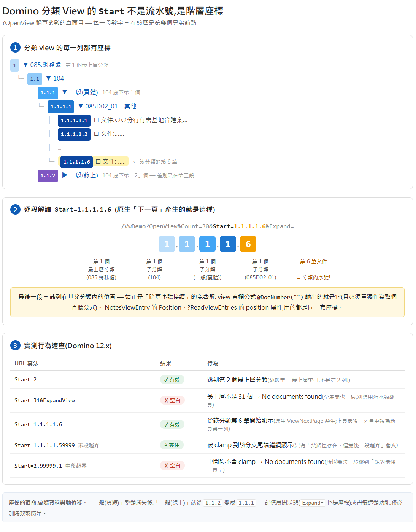Collapse the 085D02_01 其他 category

(81, 106)
